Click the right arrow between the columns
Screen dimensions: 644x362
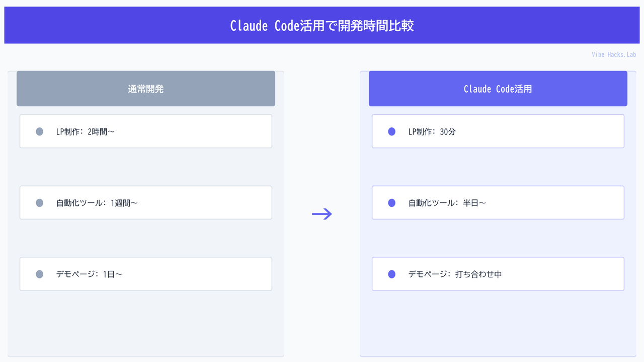tap(322, 214)
